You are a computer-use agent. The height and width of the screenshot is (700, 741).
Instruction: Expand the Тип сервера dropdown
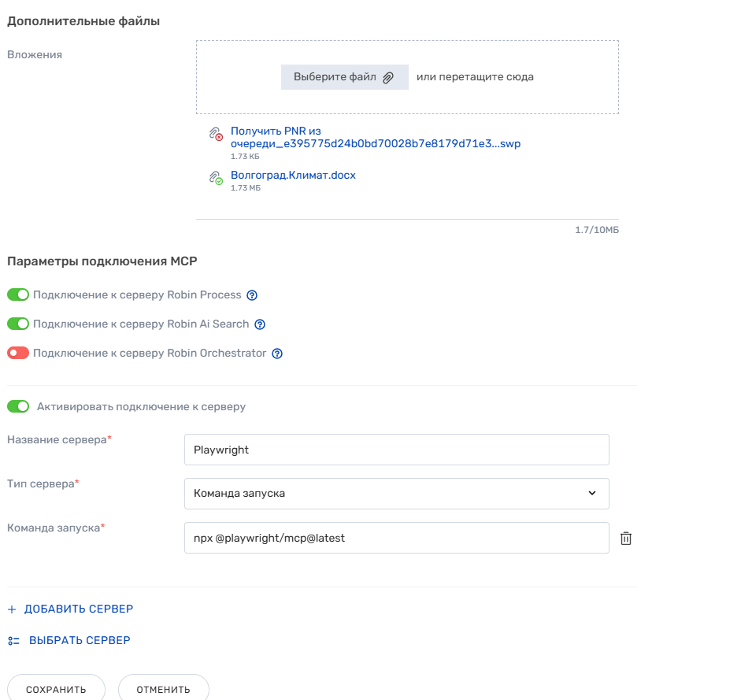coord(396,494)
